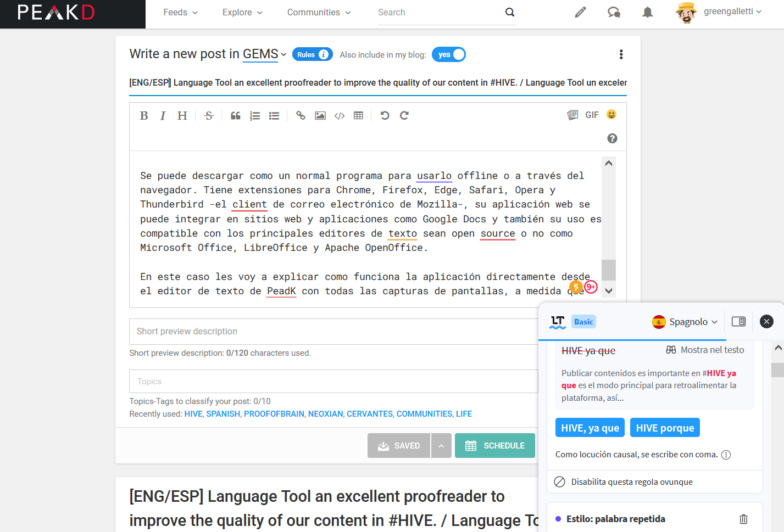784x532 pixels.
Task: Click the Topics input field
Action: 333,382
